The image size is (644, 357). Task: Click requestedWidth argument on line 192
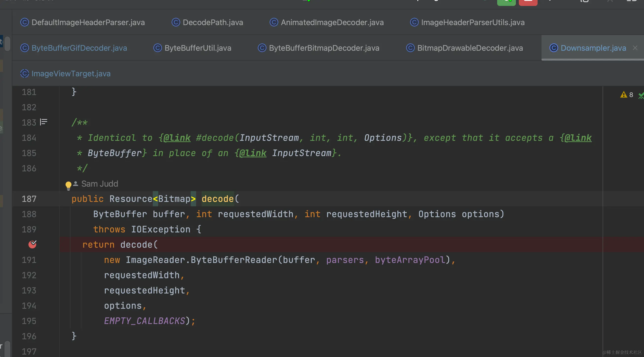pos(142,275)
